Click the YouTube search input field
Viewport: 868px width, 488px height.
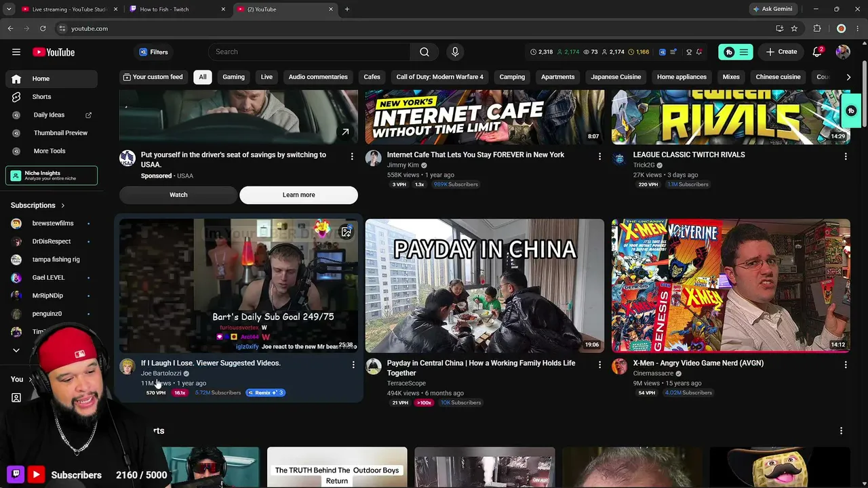click(309, 52)
